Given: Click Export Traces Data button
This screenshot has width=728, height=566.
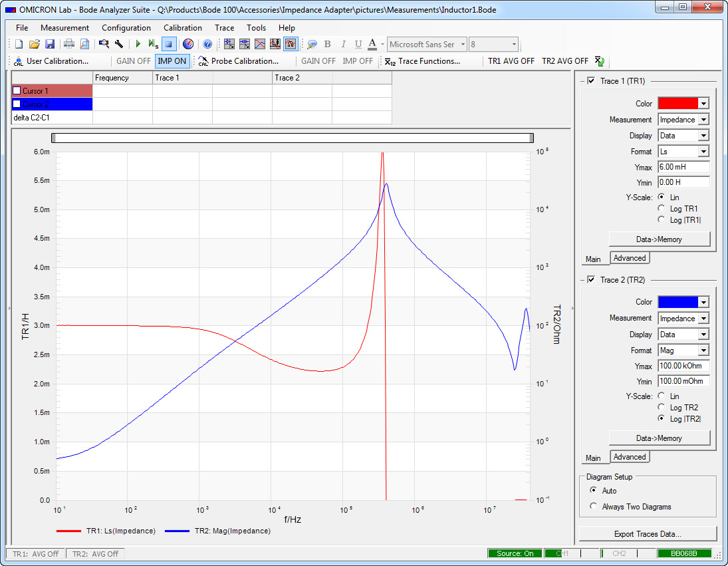Looking at the screenshot, I should pyautogui.click(x=648, y=533).
